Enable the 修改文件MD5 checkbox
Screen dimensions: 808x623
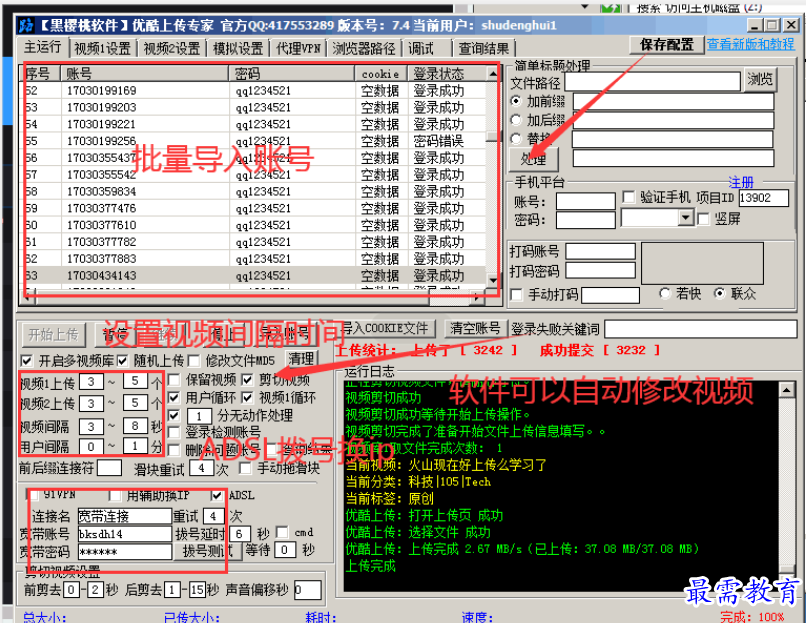[x=194, y=361]
